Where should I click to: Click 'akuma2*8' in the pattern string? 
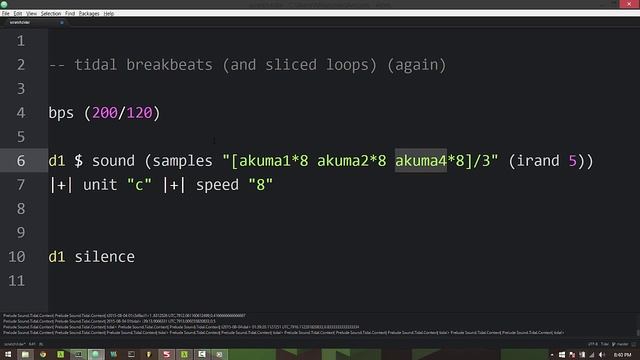tap(351, 161)
